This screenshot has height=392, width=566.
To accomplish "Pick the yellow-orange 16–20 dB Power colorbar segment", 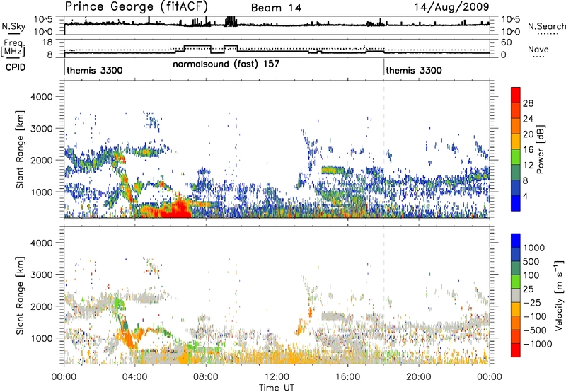I will coord(516,142).
